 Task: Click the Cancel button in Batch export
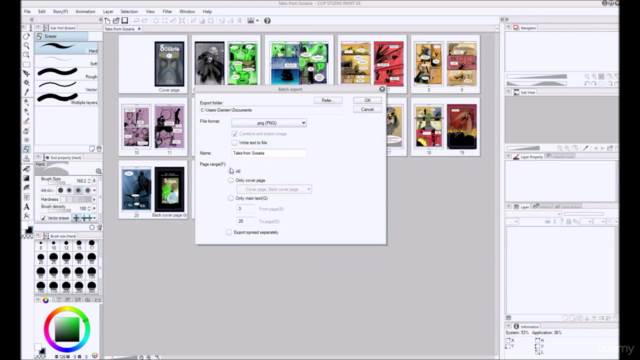pyautogui.click(x=367, y=109)
